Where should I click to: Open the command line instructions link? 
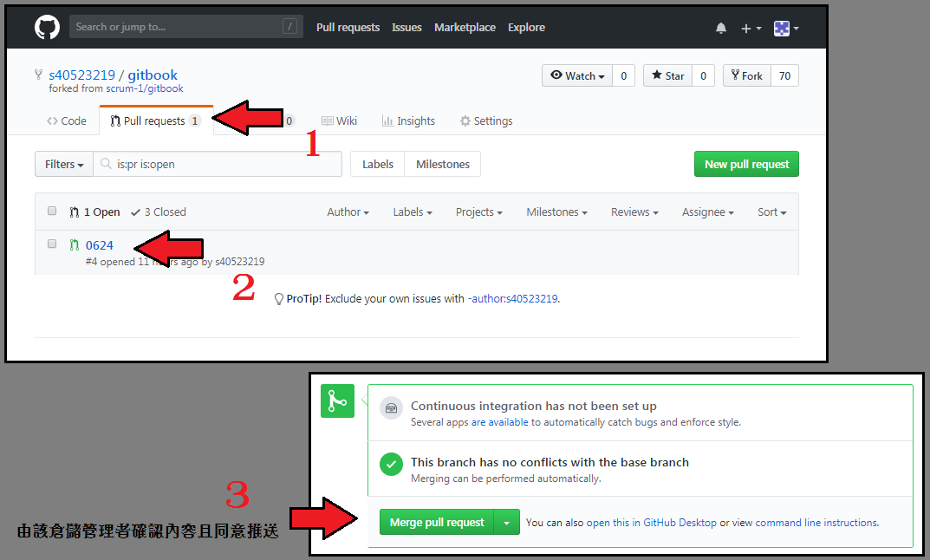coord(816,523)
